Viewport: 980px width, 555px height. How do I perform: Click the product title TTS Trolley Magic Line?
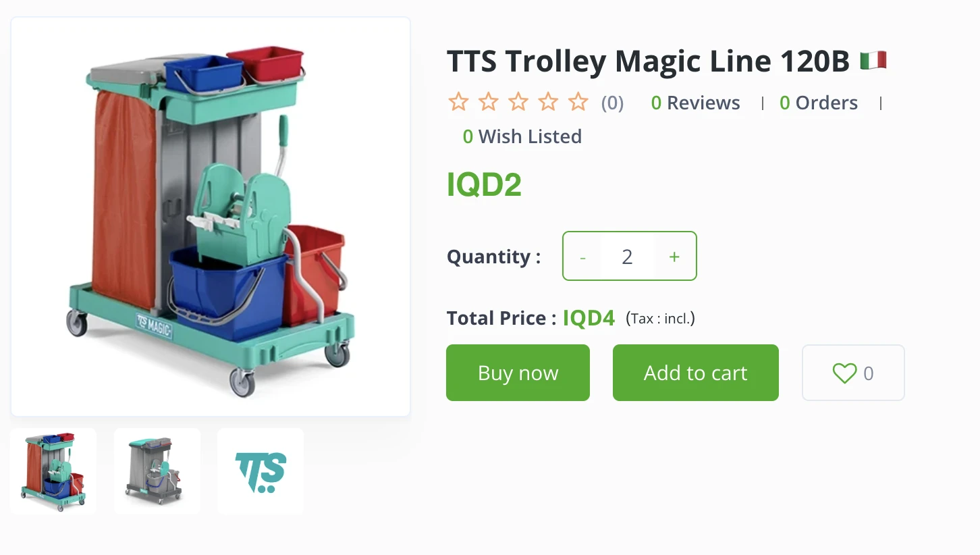[648, 61]
